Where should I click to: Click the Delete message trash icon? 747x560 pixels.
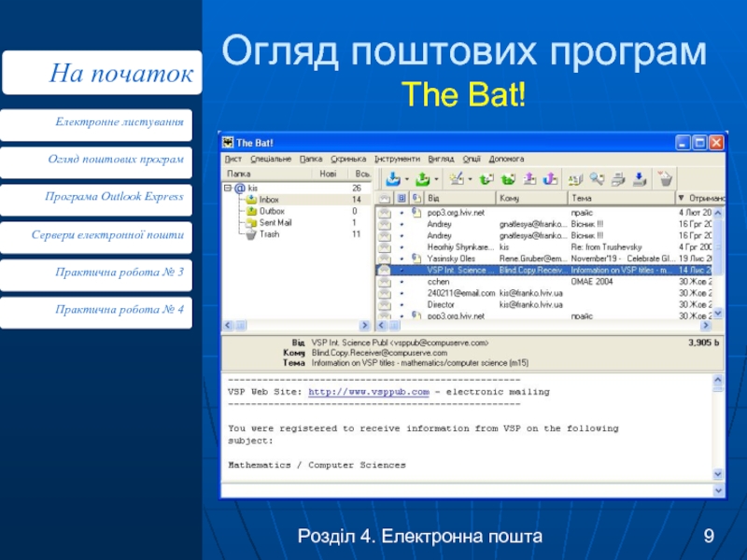[x=665, y=179]
